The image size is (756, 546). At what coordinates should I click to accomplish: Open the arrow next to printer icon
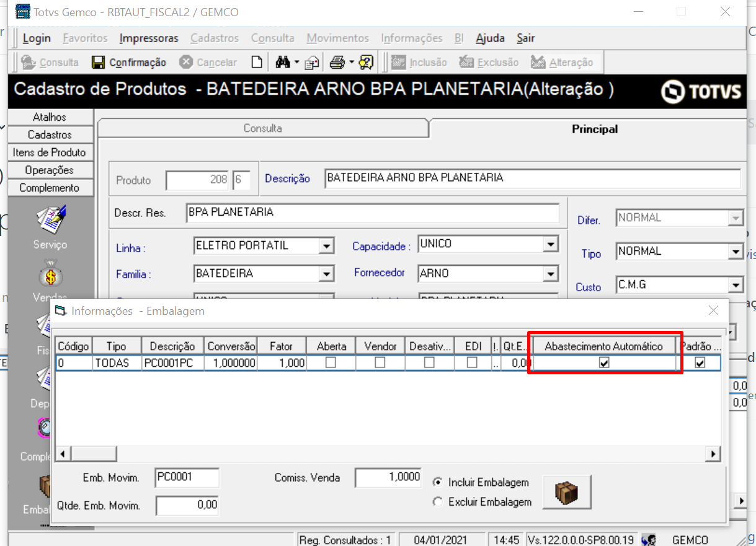(352, 62)
